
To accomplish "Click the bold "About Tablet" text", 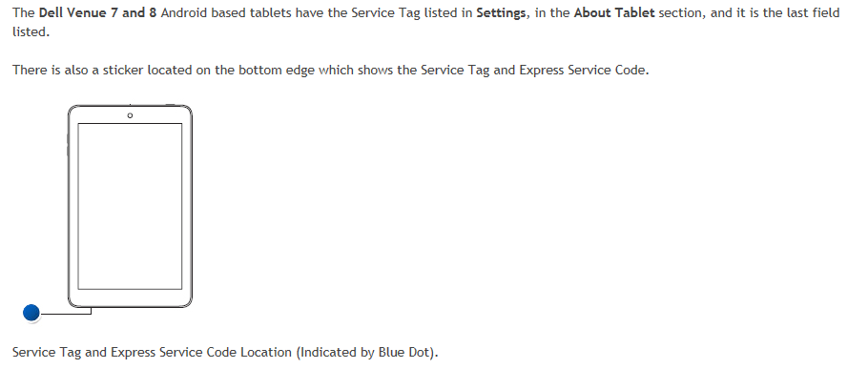I will click(x=614, y=12).
